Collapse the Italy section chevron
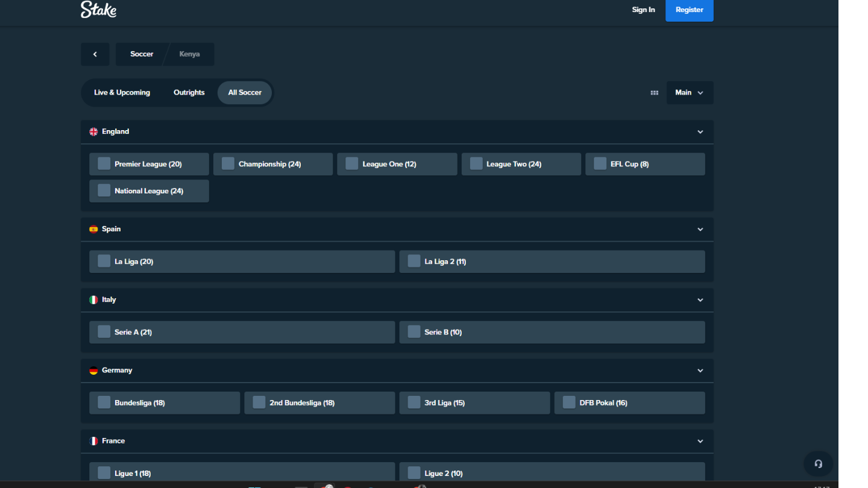The width and height of the screenshot is (868, 488). [x=700, y=300]
